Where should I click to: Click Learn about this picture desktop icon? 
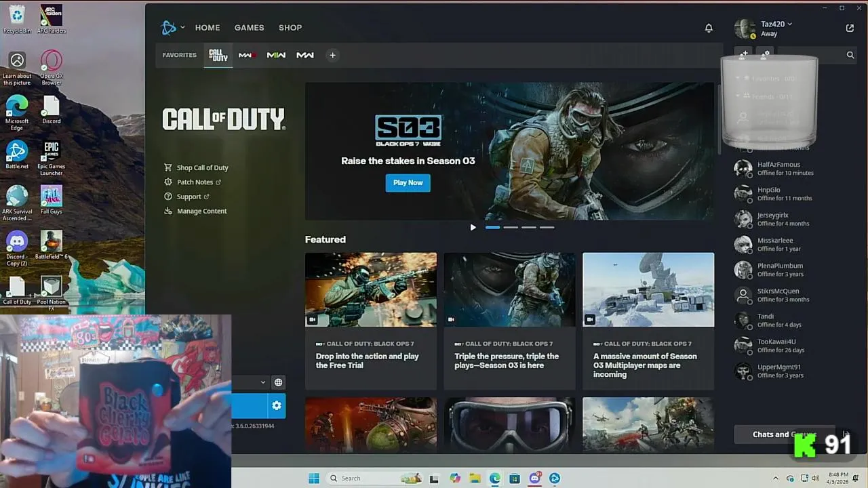[x=17, y=68]
